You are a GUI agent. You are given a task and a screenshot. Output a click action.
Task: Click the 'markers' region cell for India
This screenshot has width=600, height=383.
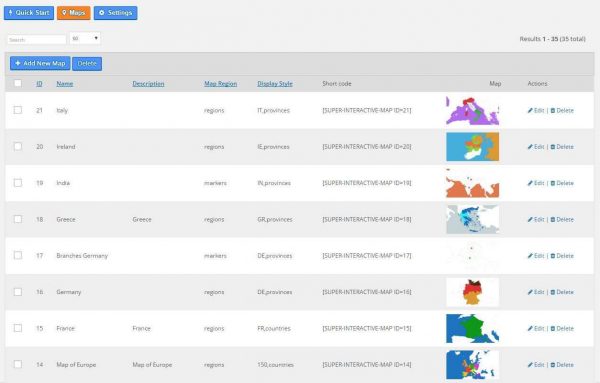215,183
